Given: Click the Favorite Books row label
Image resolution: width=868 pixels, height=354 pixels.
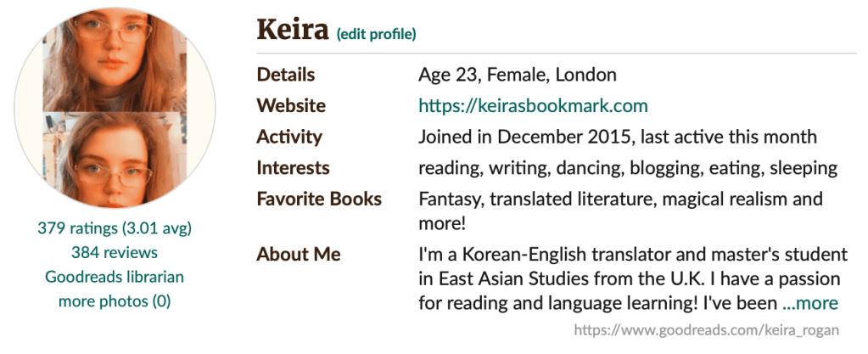Looking at the screenshot, I should click(319, 199).
